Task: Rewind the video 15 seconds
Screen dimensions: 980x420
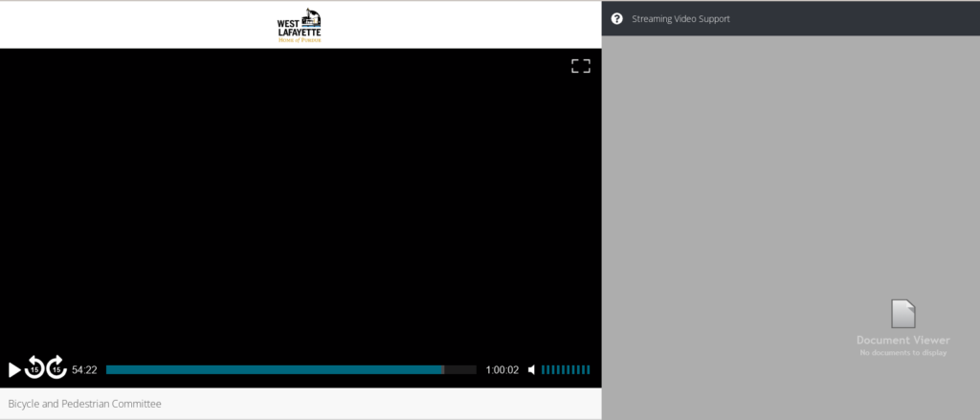Action: pyautogui.click(x=34, y=369)
